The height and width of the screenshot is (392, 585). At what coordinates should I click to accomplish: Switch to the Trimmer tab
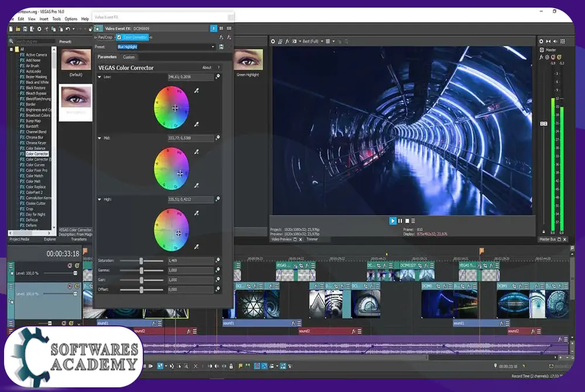point(312,239)
